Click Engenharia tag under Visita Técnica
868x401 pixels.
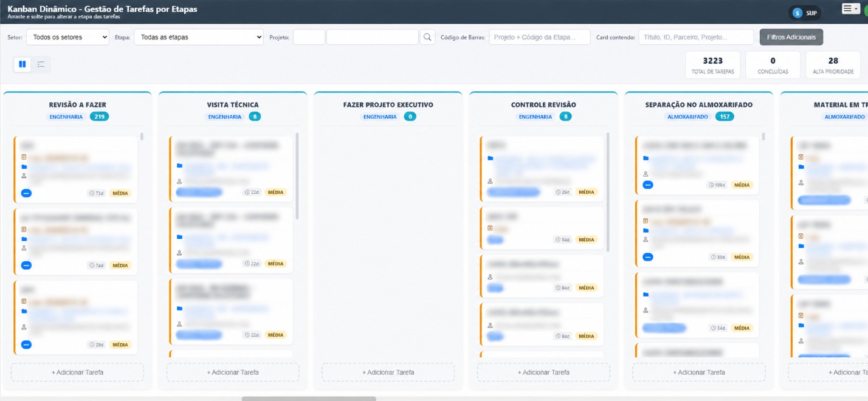pos(225,117)
